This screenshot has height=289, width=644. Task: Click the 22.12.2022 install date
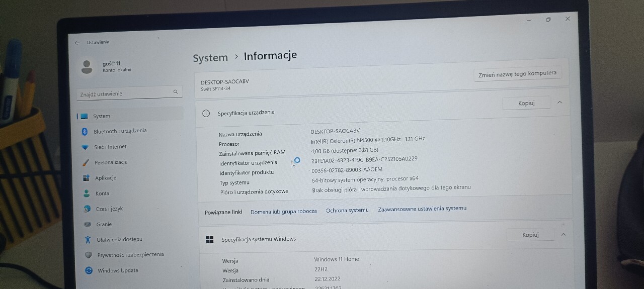point(328,279)
